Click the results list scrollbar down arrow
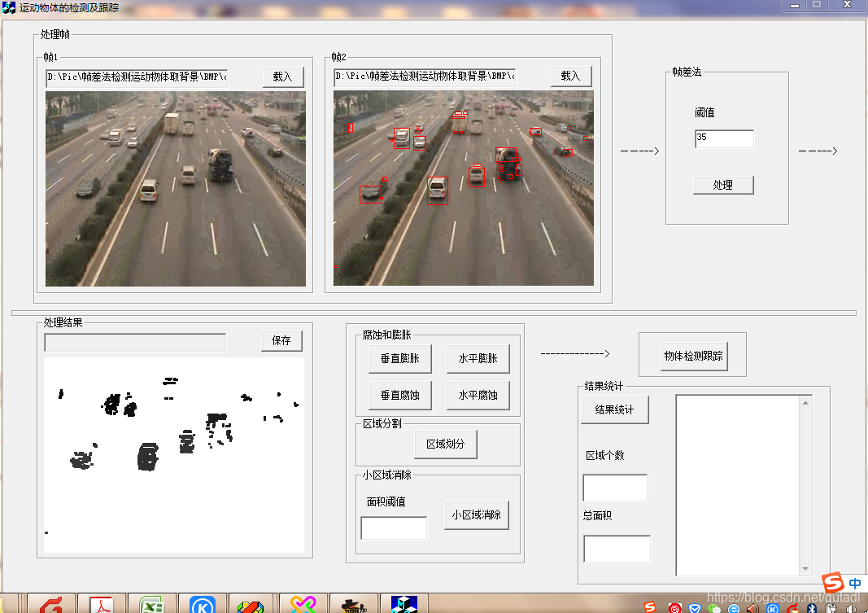 pyautogui.click(x=805, y=569)
